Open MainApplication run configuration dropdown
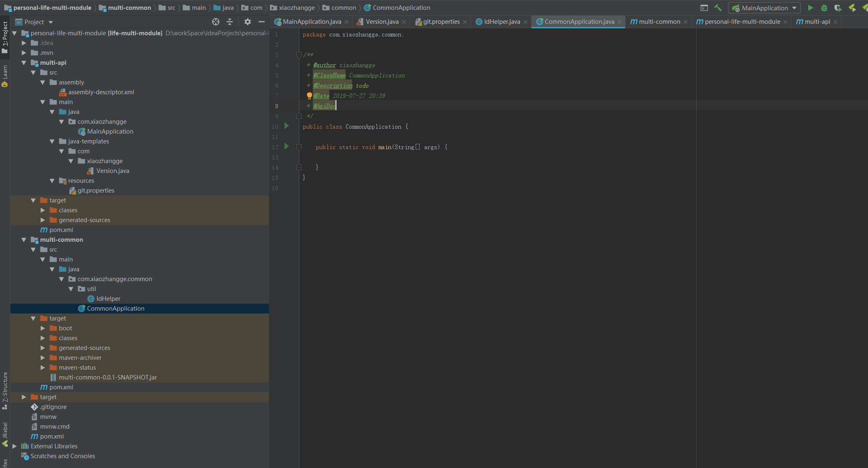Viewport: 868px width, 468px height. (764, 8)
